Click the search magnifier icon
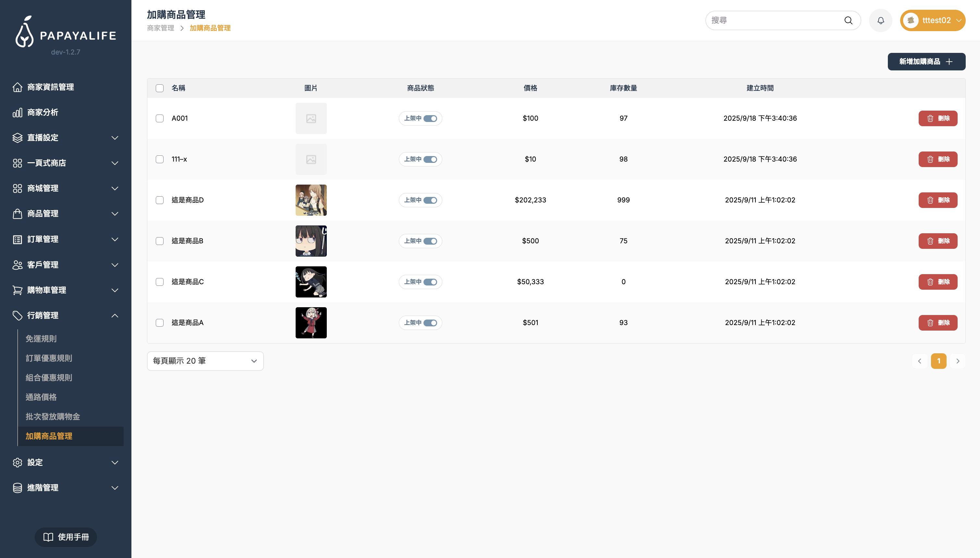Viewport: 980px width, 558px height. tap(848, 20)
